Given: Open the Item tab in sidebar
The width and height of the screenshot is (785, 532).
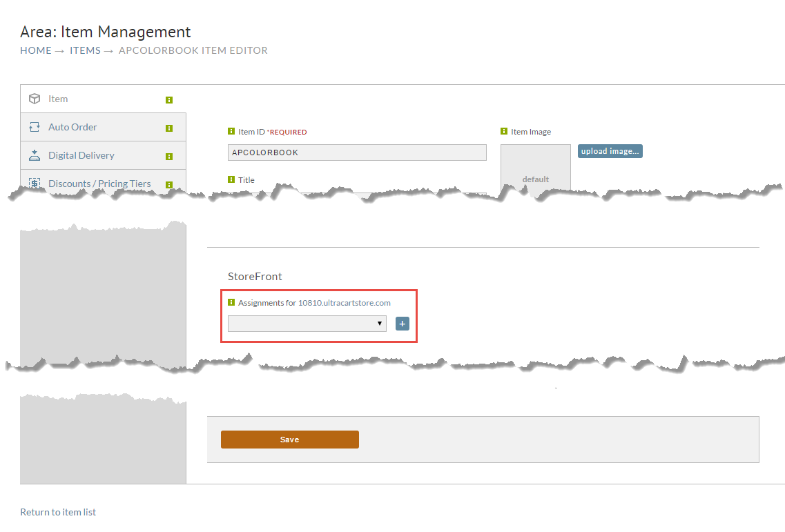Looking at the screenshot, I should point(103,99).
